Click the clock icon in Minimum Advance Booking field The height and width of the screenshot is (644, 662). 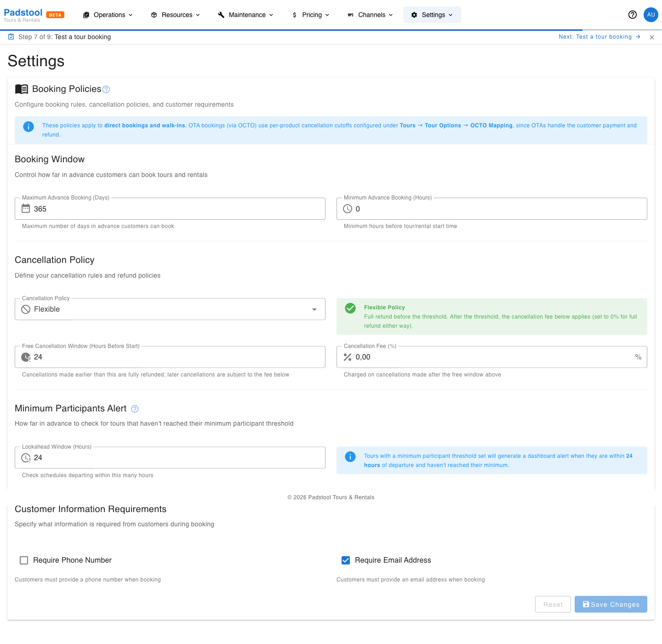(x=348, y=209)
